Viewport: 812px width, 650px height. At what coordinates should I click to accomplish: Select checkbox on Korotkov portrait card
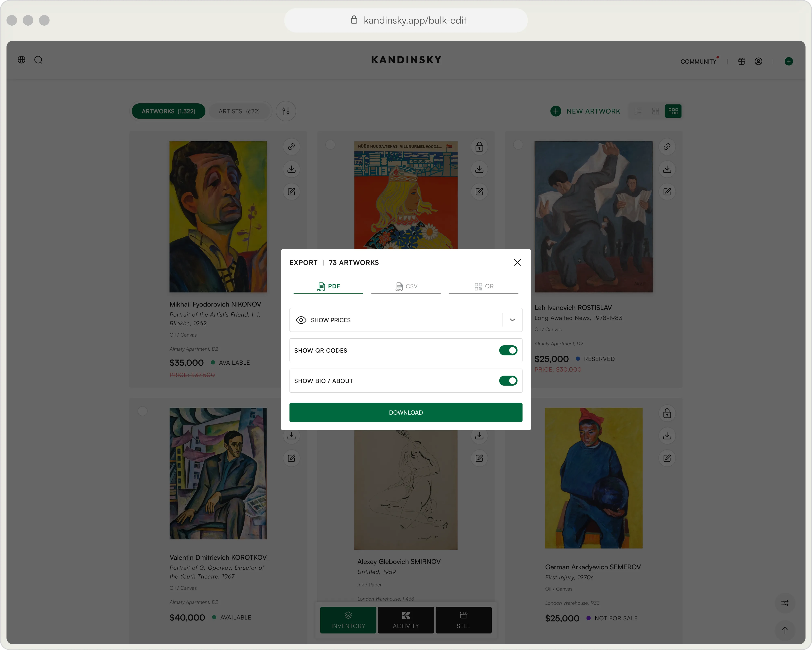[x=142, y=411]
